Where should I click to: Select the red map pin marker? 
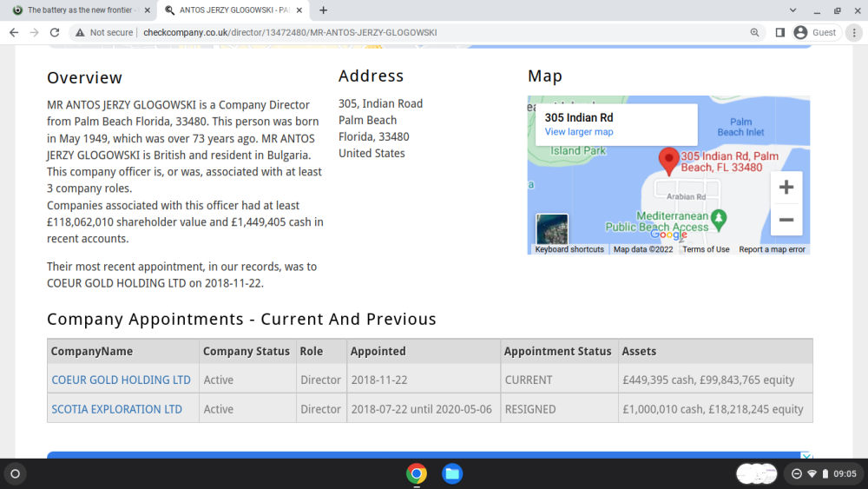point(668,162)
